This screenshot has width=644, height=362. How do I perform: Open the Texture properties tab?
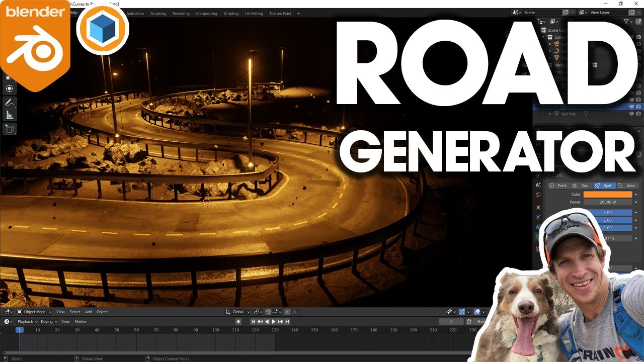(538, 248)
